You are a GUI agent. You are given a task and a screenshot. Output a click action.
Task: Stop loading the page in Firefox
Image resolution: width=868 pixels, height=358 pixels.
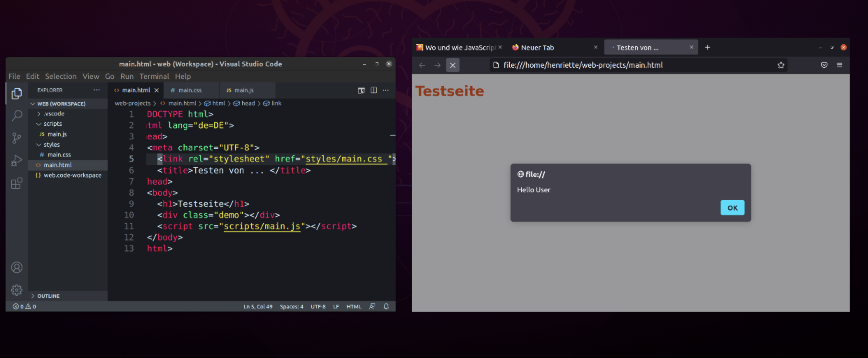[x=453, y=65]
